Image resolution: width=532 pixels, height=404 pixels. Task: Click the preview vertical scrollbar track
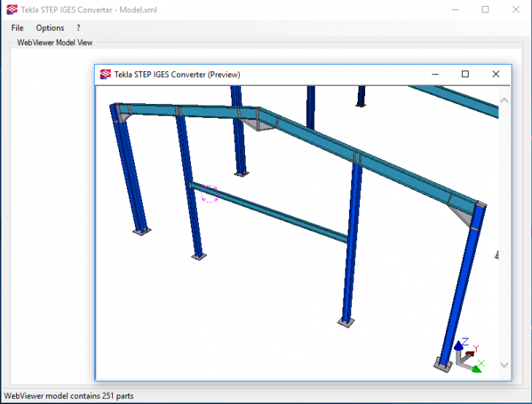coord(504,233)
